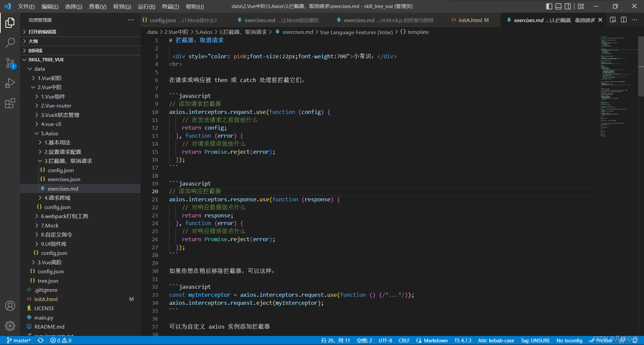Open 帮助(H) menu

(x=195, y=6)
